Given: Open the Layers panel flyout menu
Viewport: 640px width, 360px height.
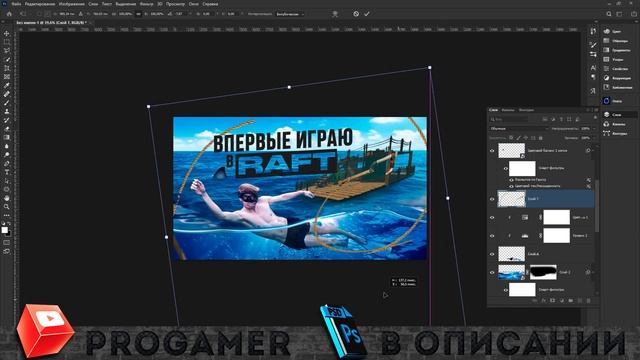Looking at the screenshot, I should coord(595,110).
